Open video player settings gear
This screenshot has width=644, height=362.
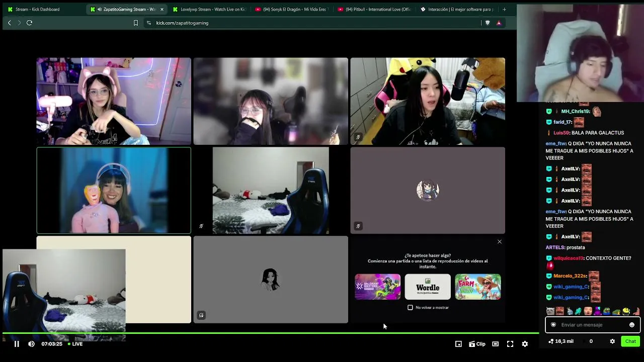(x=525, y=344)
